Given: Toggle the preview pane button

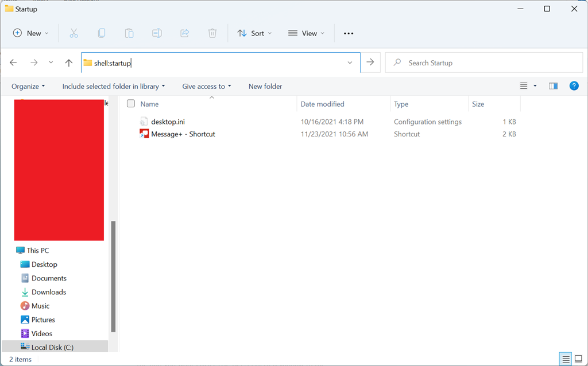Looking at the screenshot, I should point(553,86).
